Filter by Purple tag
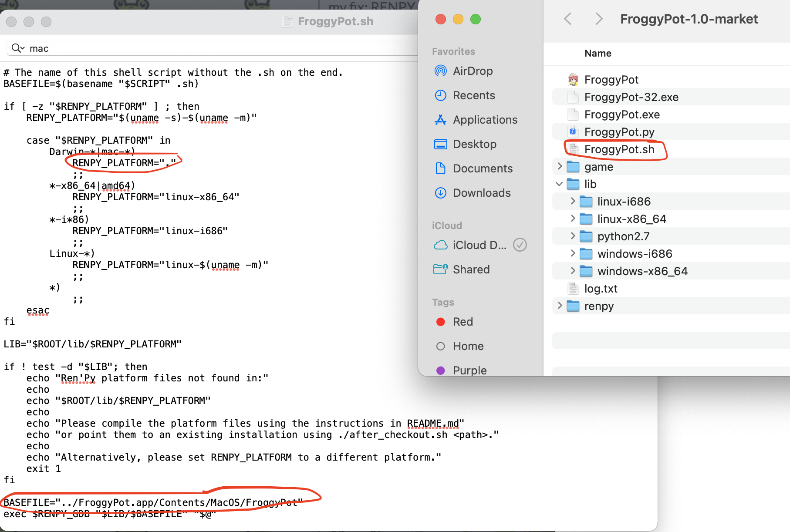The image size is (790, 532). [x=461, y=370]
